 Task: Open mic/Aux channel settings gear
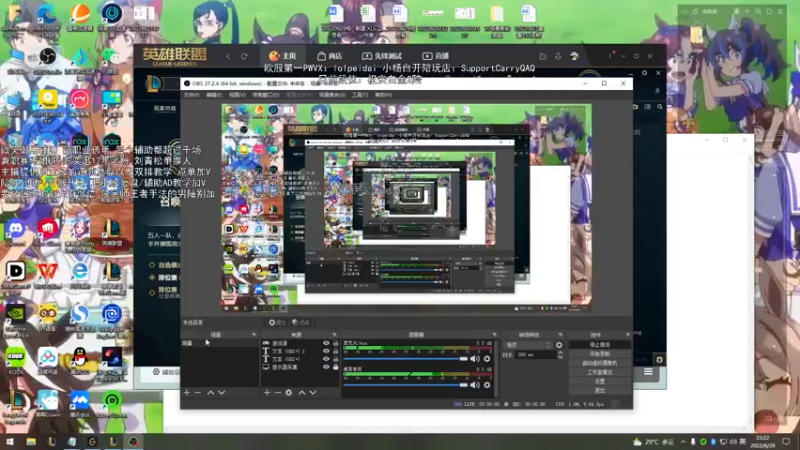click(x=487, y=359)
